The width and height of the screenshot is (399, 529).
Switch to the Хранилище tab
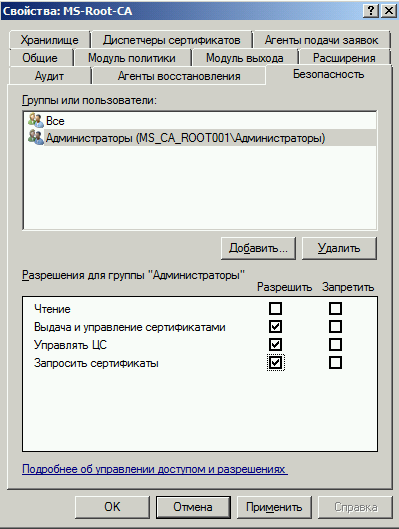(49, 40)
